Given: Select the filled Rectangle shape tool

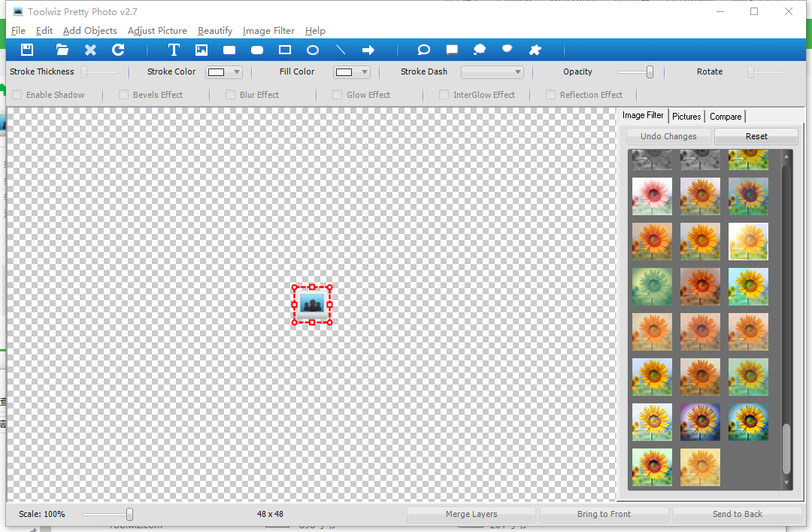Looking at the screenshot, I should [x=229, y=50].
